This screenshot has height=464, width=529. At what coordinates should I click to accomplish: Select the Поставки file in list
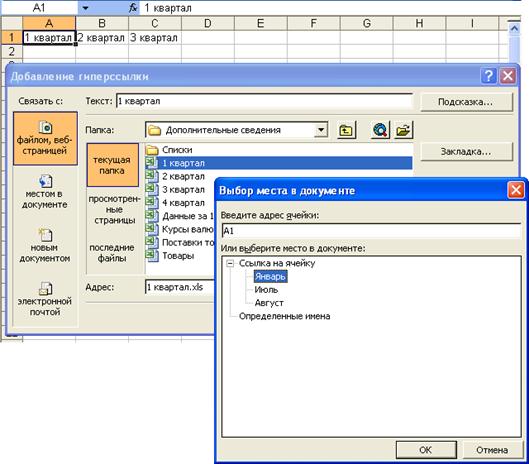coord(180,242)
